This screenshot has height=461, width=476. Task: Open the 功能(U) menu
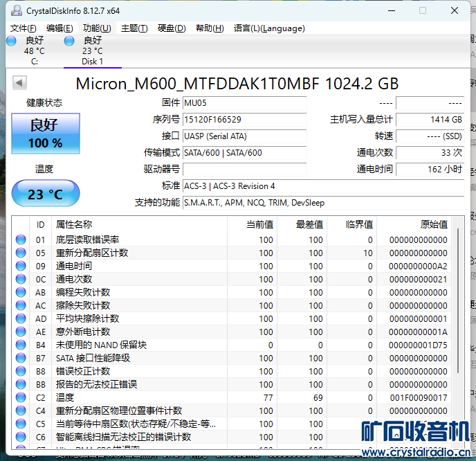(97, 28)
